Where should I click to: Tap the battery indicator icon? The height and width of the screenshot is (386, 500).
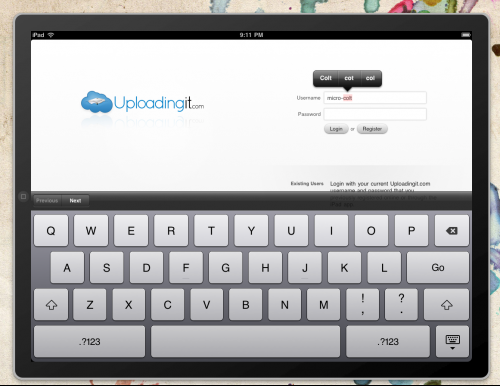[x=466, y=35]
